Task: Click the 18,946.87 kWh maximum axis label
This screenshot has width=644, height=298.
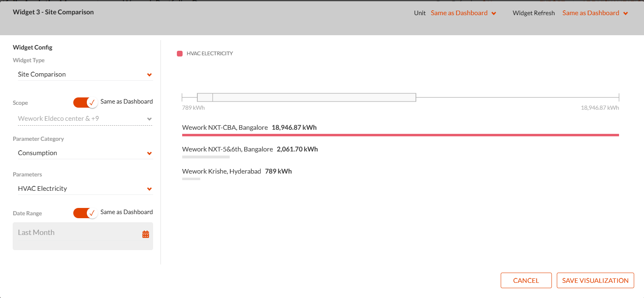Action: tap(600, 108)
